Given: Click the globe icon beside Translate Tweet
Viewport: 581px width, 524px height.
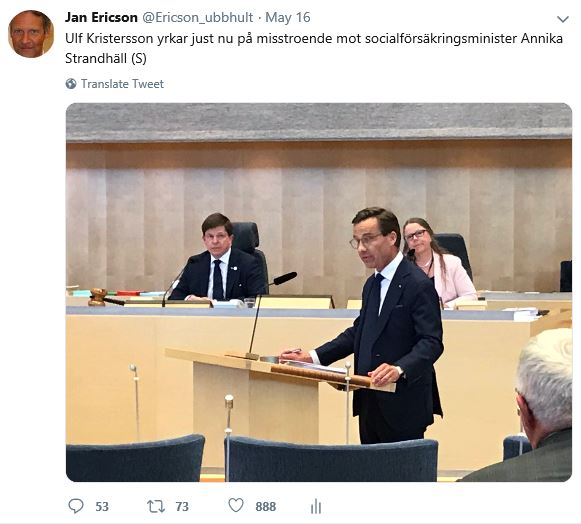Looking at the screenshot, I should 71,84.
